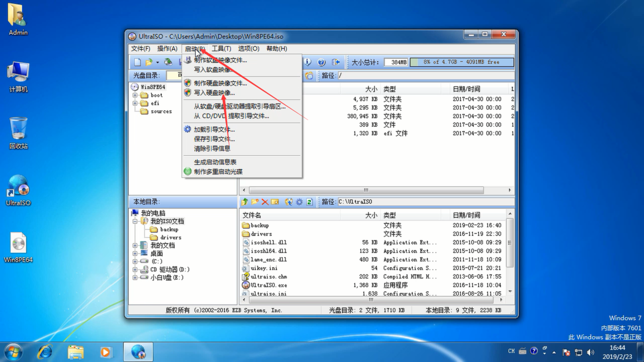
Task: Click the disc-with-globe icon in local toolbar
Action: [x=289, y=202]
